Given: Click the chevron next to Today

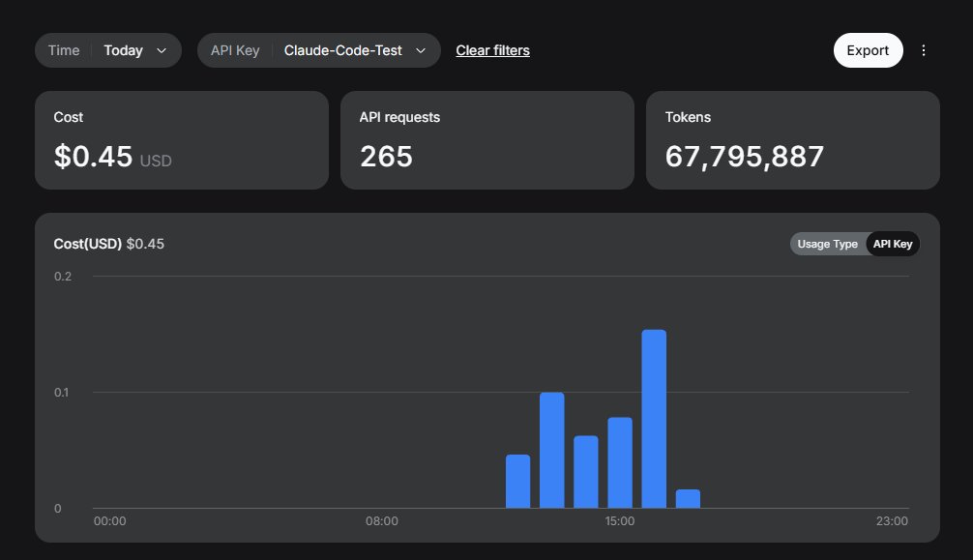Looking at the screenshot, I should pyautogui.click(x=162, y=51).
